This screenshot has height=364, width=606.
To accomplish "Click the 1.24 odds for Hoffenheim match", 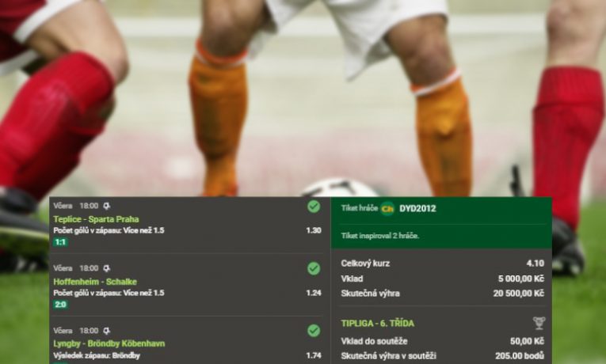I will [314, 293].
